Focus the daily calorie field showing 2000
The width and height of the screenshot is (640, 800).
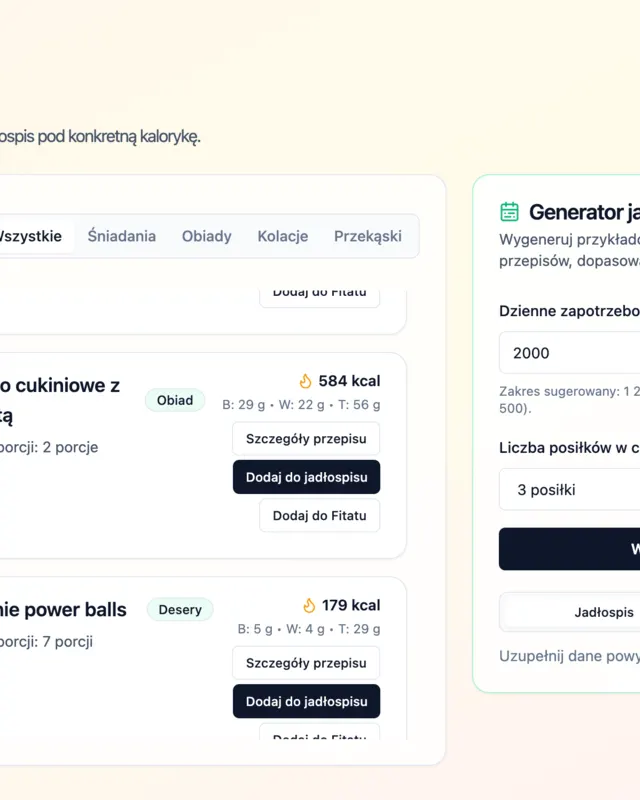(x=570, y=353)
